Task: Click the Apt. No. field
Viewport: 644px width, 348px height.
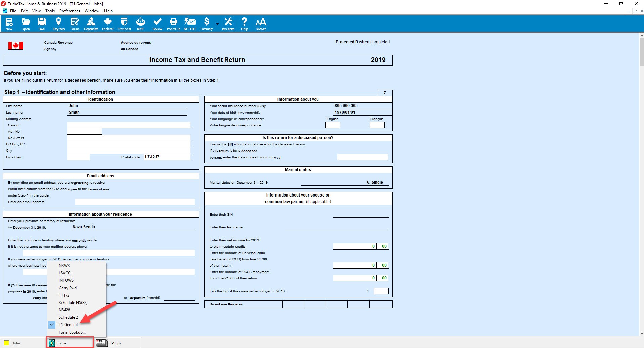Action: pyautogui.click(x=84, y=131)
